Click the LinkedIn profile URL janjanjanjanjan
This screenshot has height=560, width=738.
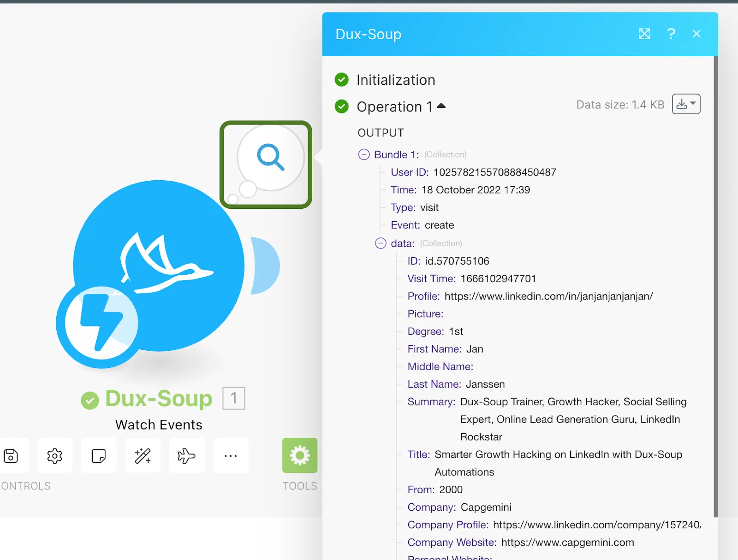point(549,296)
